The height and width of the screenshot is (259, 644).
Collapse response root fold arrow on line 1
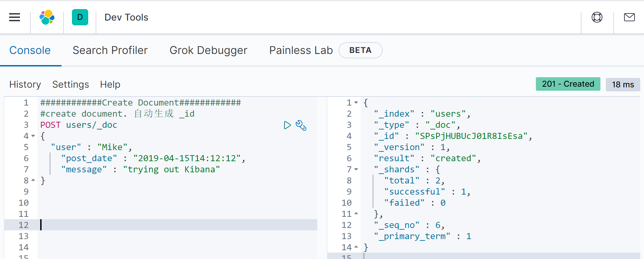click(x=356, y=103)
